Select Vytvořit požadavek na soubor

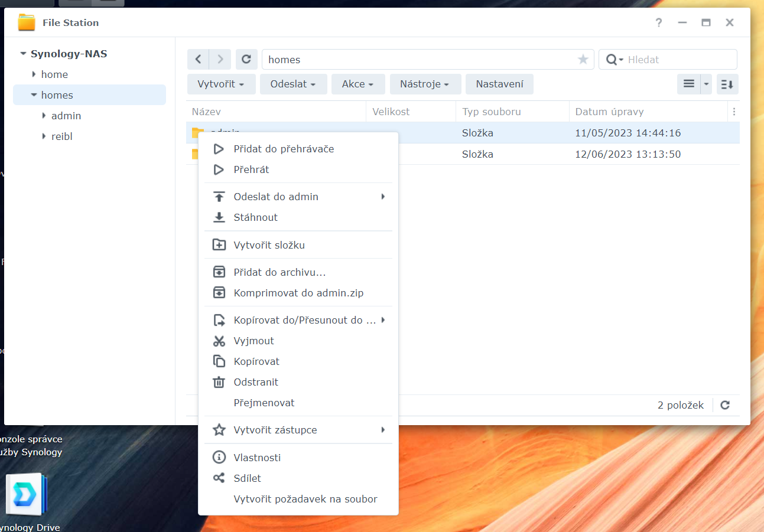[298, 499]
